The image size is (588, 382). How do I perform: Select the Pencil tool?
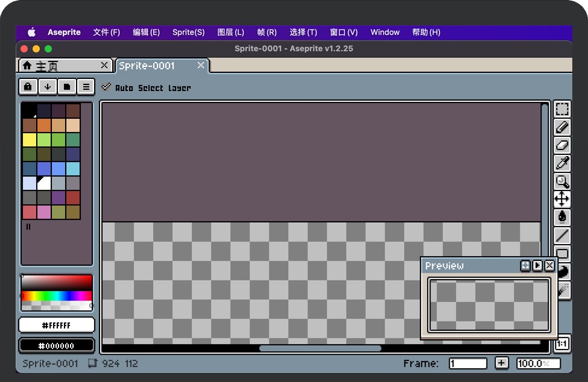pyautogui.click(x=561, y=127)
